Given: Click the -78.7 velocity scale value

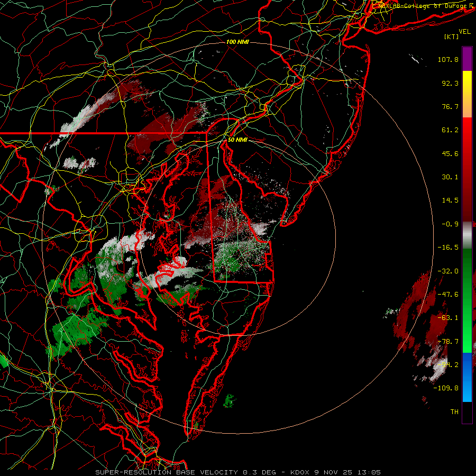Looking at the screenshot, I should 448,342.
